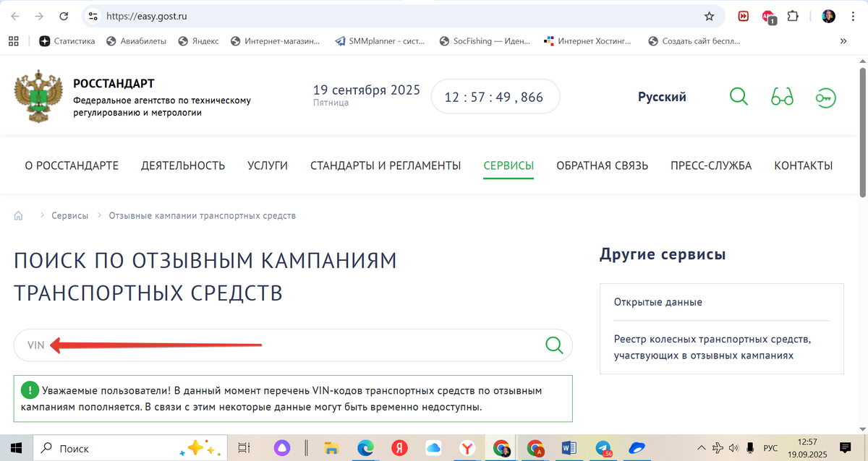
Task: Open the browser extensions puzzle icon
Action: (x=791, y=15)
